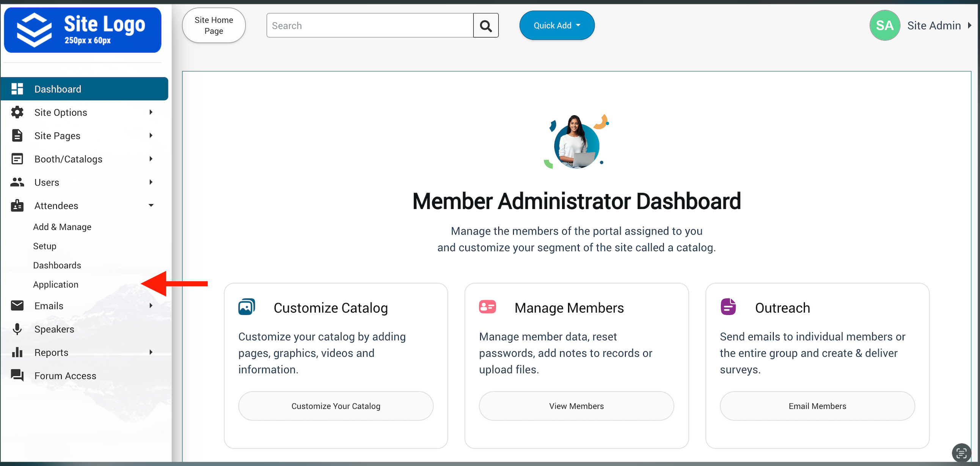Click the Emails envelope icon
Image resolution: width=980 pixels, height=466 pixels.
point(17,306)
